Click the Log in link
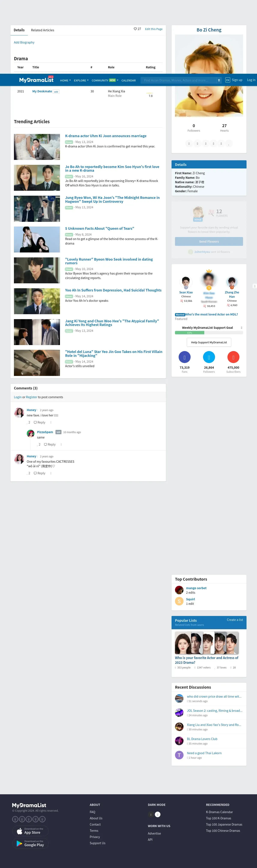The image size is (257, 868). [251, 80]
